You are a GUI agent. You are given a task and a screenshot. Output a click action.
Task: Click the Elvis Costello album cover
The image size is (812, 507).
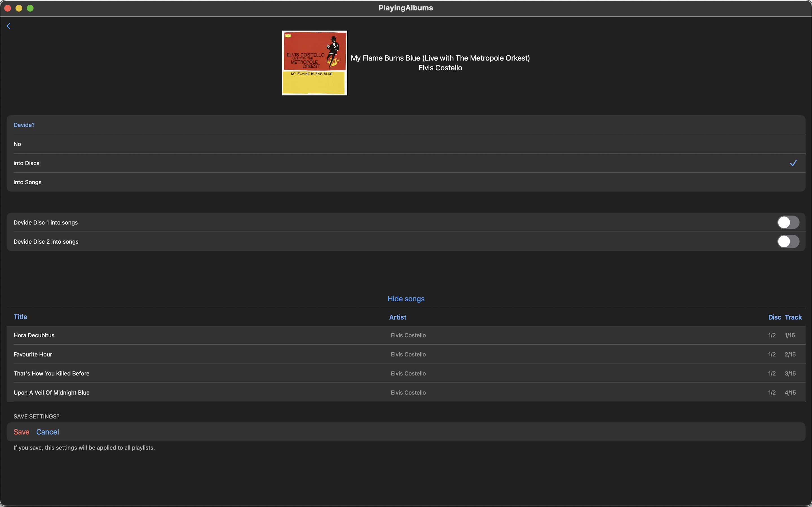pos(314,63)
